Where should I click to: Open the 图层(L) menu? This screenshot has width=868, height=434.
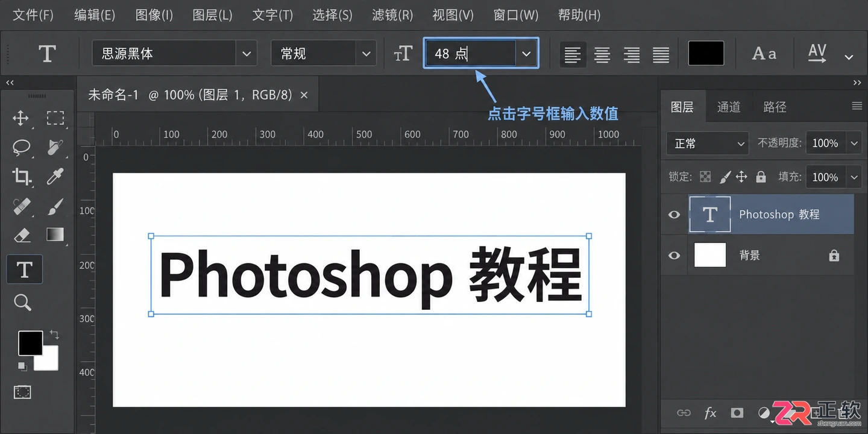pyautogui.click(x=212, y=15)
